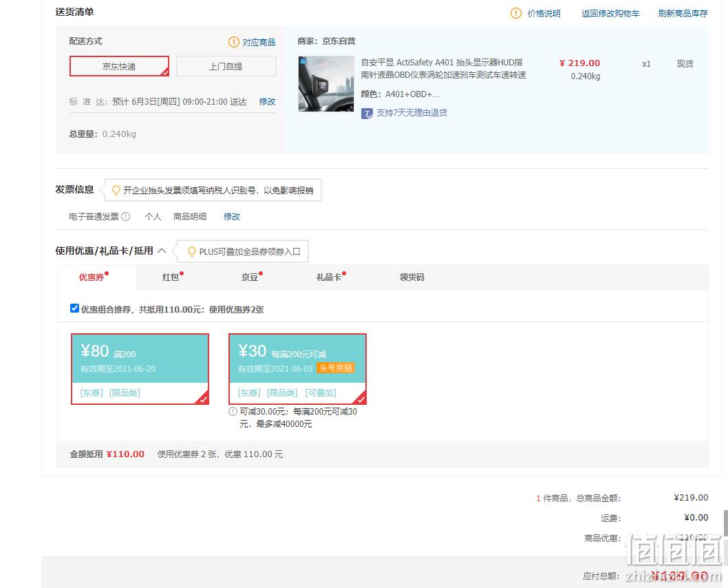Open PLUS可叠加全品券领券入口
728x588 pixels.
pos(250,252)
